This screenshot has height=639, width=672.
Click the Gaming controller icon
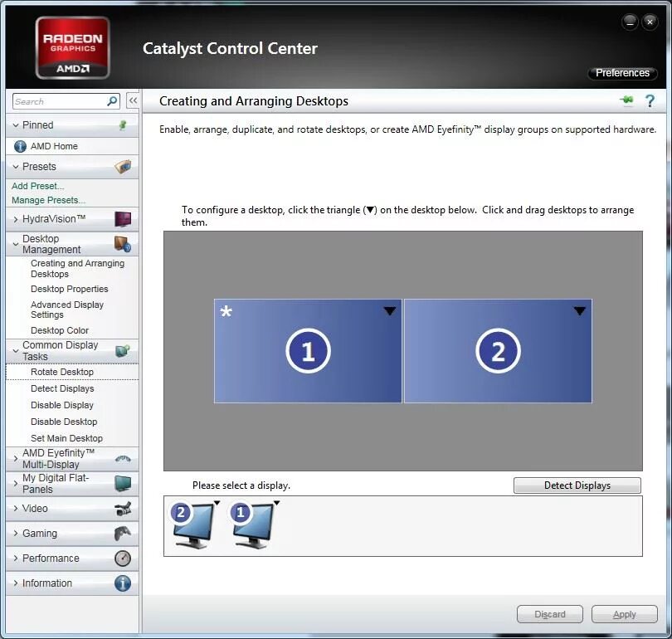click(x=123, y=534)
